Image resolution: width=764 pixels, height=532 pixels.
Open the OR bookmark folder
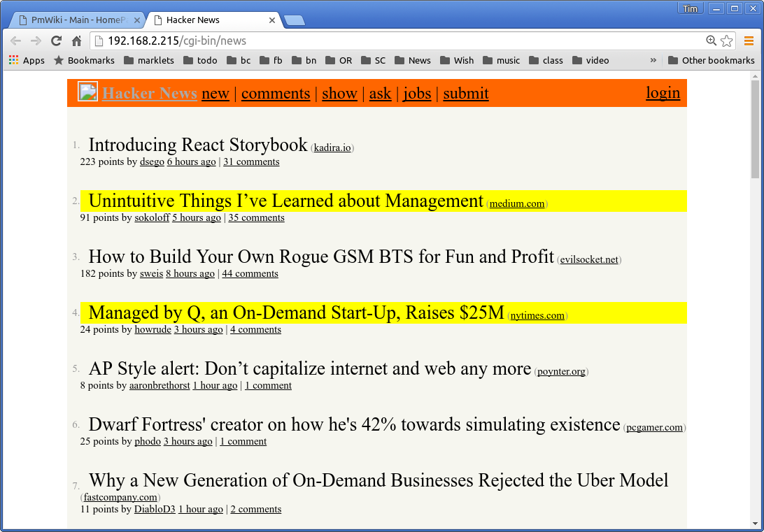pyautogui.click(x=339, y=60)
